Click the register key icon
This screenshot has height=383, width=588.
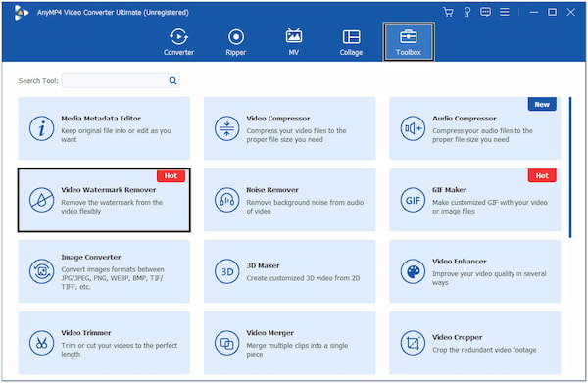click(x=467, y=12)
